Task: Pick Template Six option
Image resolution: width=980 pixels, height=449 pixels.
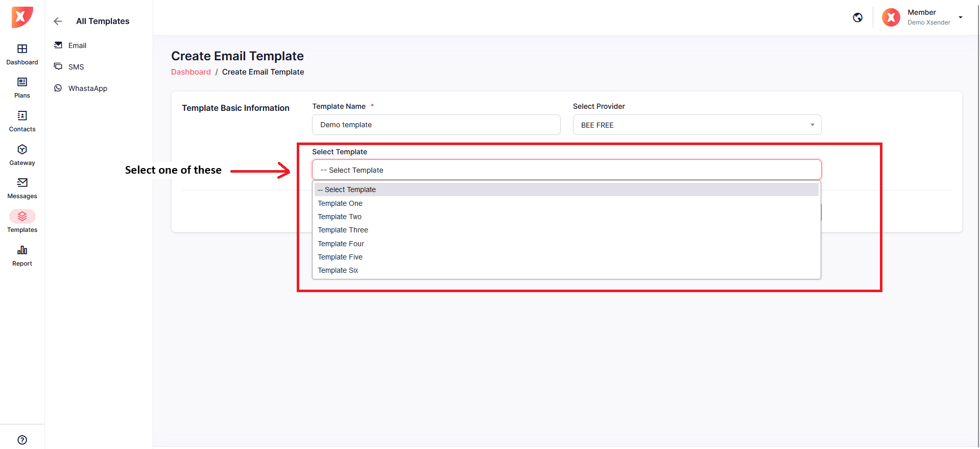Action: click(338, 270)
